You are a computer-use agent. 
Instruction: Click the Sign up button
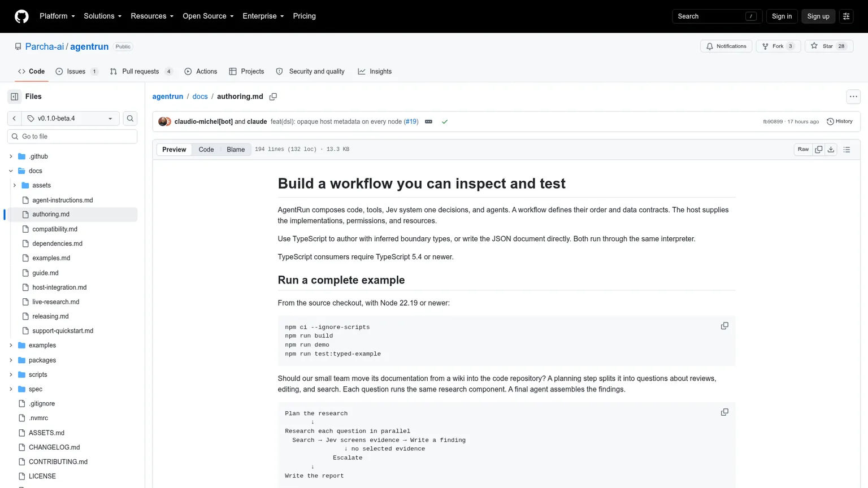pos(818,16)
